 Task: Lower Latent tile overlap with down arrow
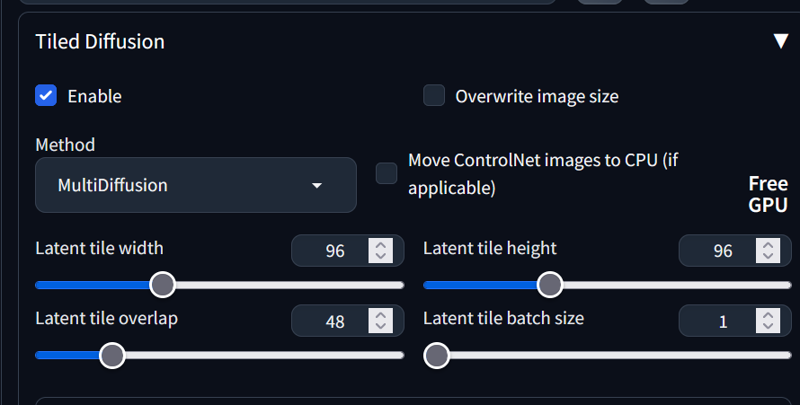point(381,326)
